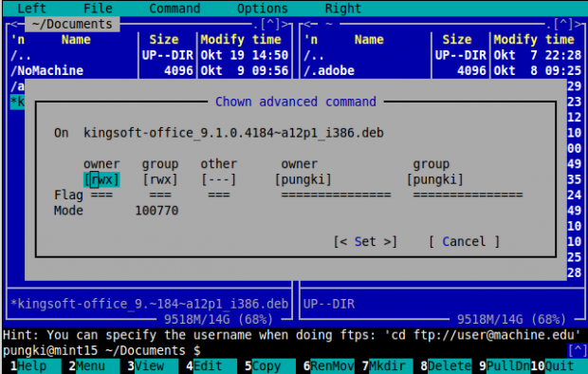Open the Options menu

coord(262,9)
